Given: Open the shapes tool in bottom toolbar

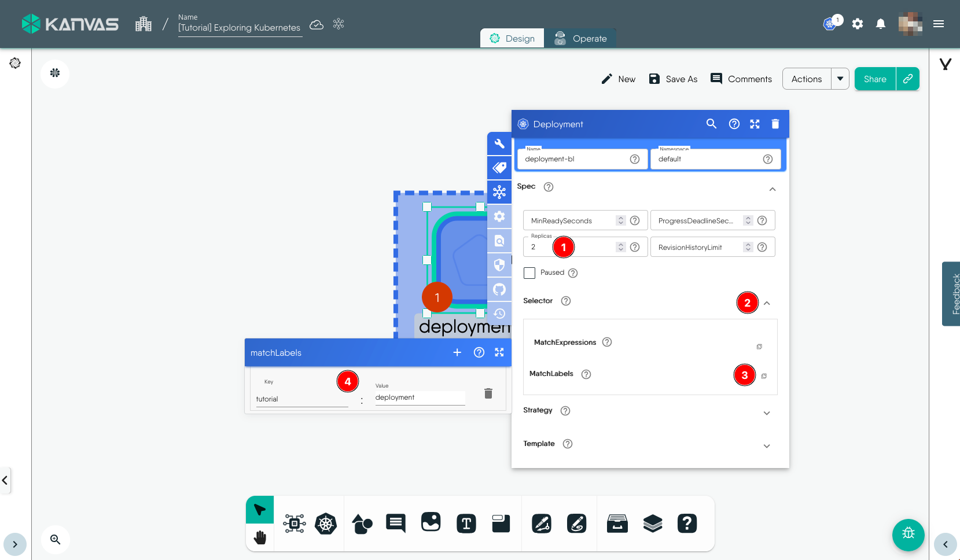Looking at the screenshot, I should coord(362,524).
